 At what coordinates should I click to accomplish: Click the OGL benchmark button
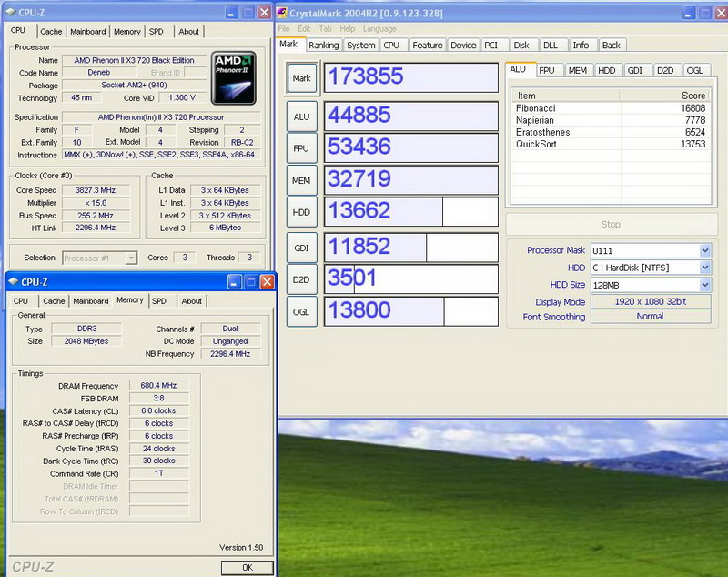[x=301, y=312]
